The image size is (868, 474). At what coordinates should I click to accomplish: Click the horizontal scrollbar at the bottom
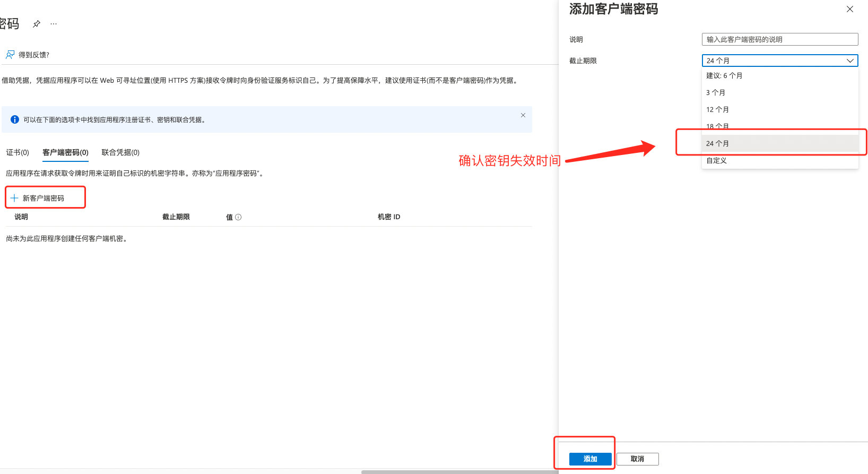[x=459, y=472]
